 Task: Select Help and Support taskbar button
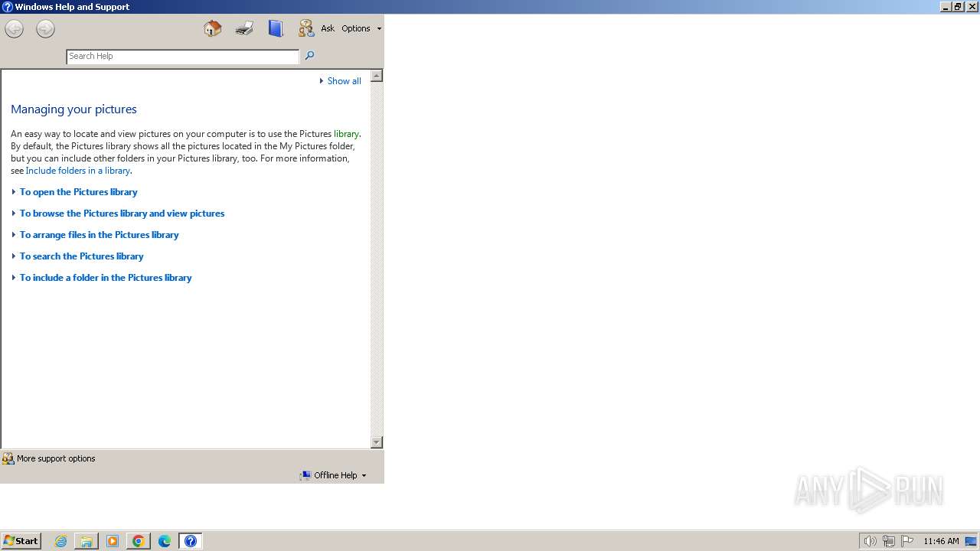(191, 541)
